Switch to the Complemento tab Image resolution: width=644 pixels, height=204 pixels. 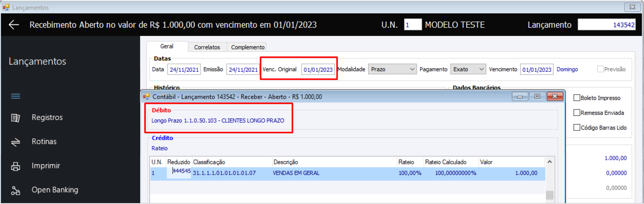[x=247, y=47]
